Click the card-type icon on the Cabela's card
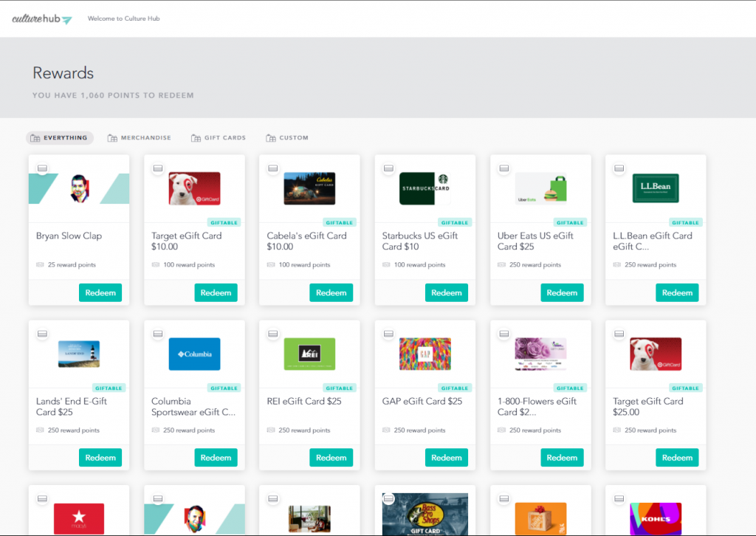756x536 pixels. (x=273, y=168)
